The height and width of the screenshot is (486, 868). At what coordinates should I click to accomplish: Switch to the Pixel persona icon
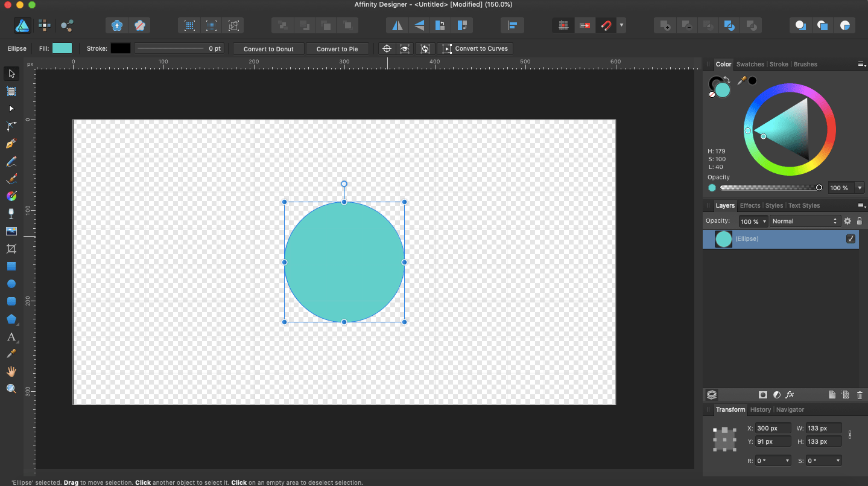pyautogui.click(x=45, y=25)
